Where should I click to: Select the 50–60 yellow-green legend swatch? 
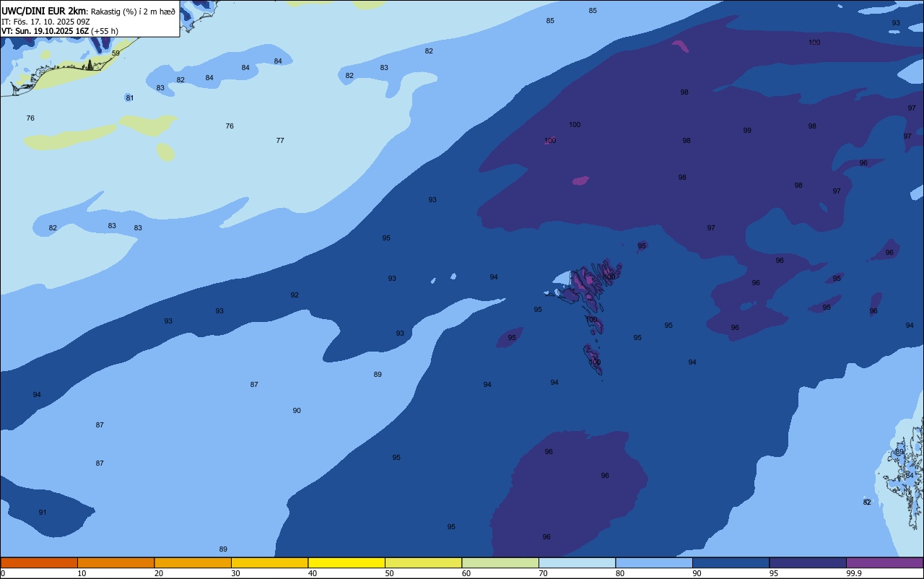423,562
